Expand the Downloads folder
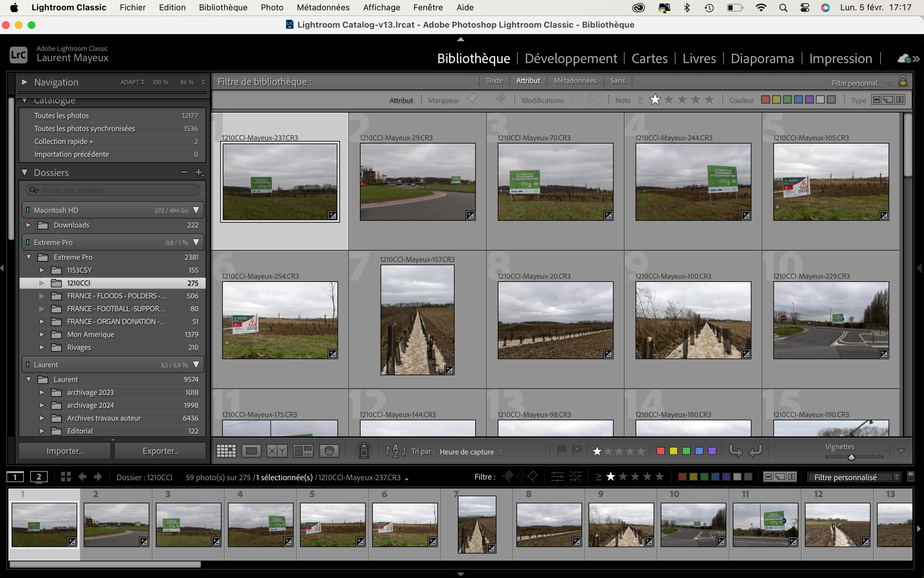Image resolution: width=924 pixels, height=578 pixels. click(28, 225)
